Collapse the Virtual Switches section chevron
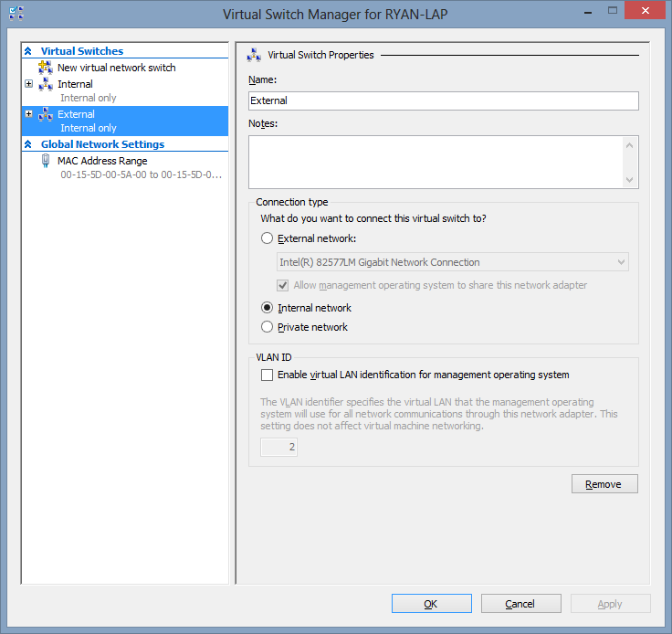The height and width of the screenshot is (634, 672). (x=28, y=52)
